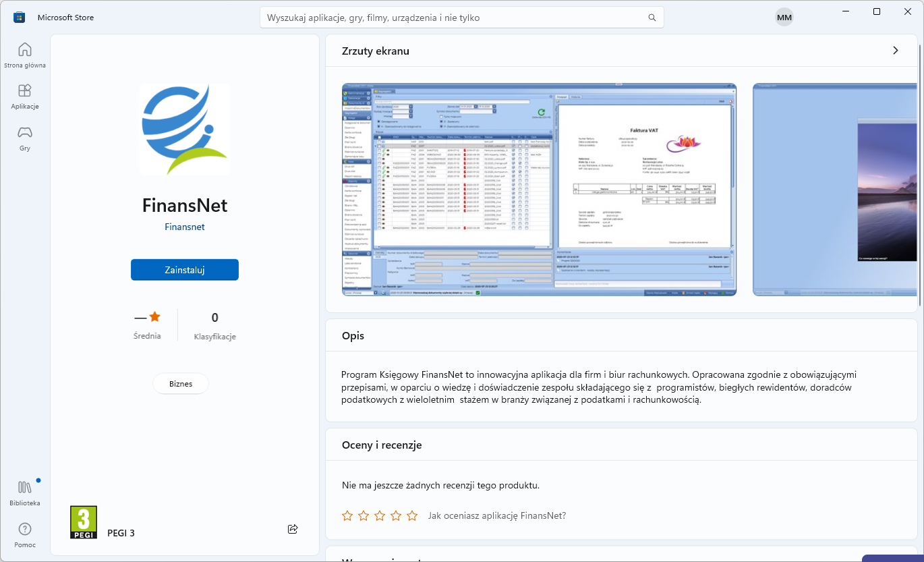Click the Microsoft Store logo icon
Image resolution: width=924 pixels, height=562 pixels.
click(20, 18)
